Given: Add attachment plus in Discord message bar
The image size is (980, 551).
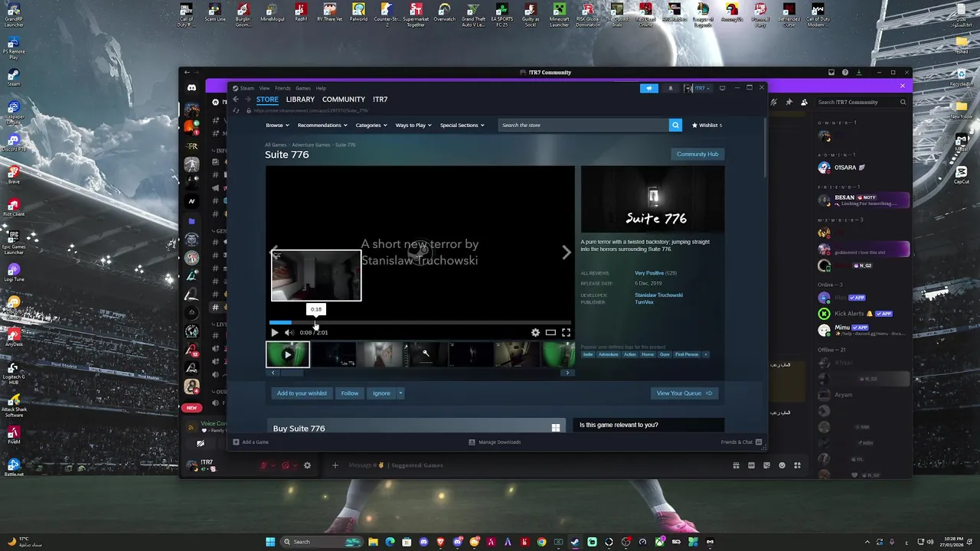Looking at the screenshot, I should click(x=335, y=465).
